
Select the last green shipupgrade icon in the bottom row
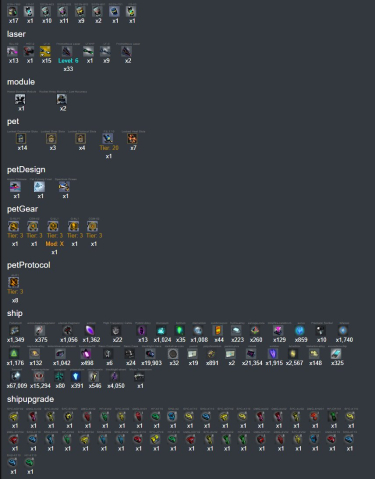pyautogui.click(x=30, y=462)
